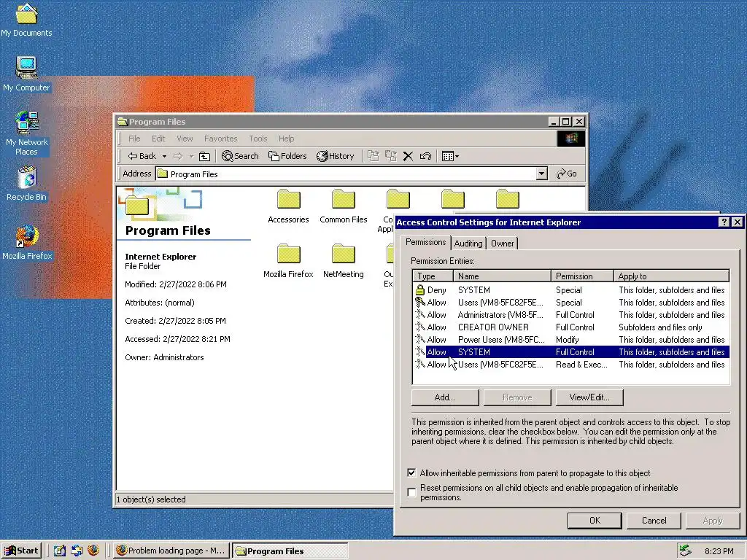Viewport: 747px width, 560px height.
Task: Select Allow SYSTEM Full Control entry
Action: pos(570,352)
